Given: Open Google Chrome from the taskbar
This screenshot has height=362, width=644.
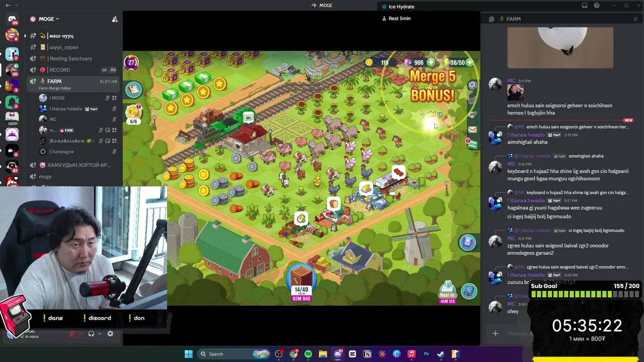Looking at the screenshot, I should 293,354.
